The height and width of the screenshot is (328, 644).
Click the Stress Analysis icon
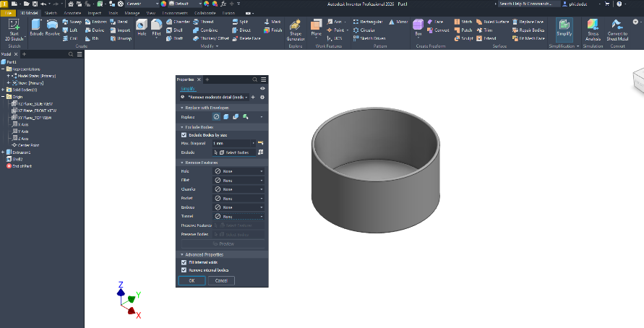click(x=593, y=30)
